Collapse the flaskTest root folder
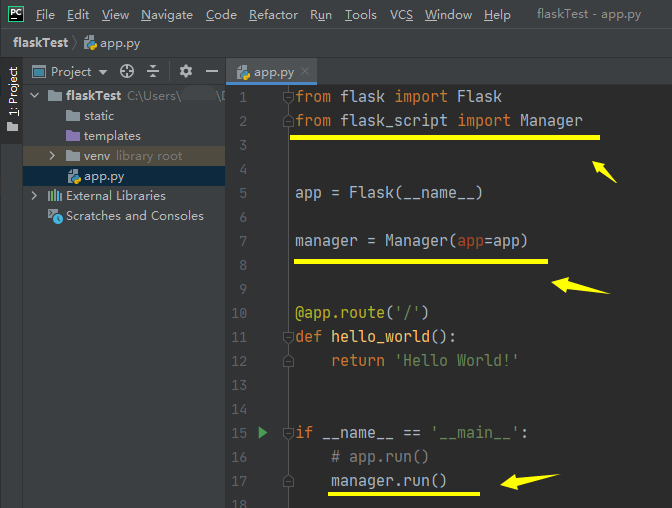Screen dimensions: 672x508 point(35,96)
